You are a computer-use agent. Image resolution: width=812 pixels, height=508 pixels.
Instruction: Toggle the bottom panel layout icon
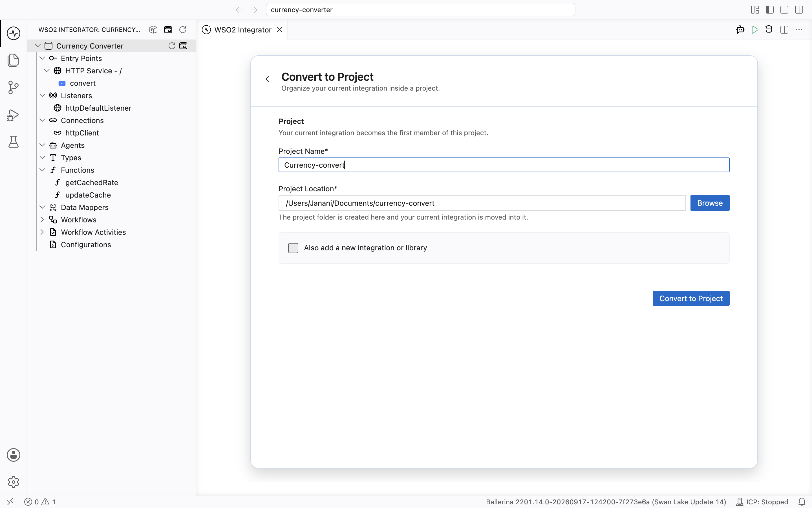(x=784, y=10)
